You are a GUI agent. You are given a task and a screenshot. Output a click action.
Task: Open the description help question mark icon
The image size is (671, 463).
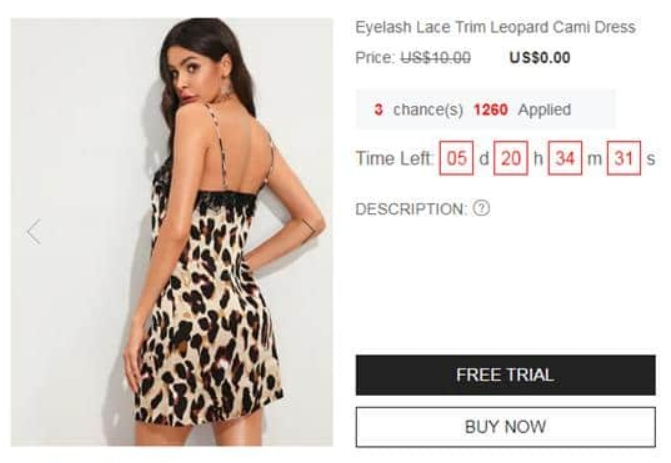click(x=481, y=208)
